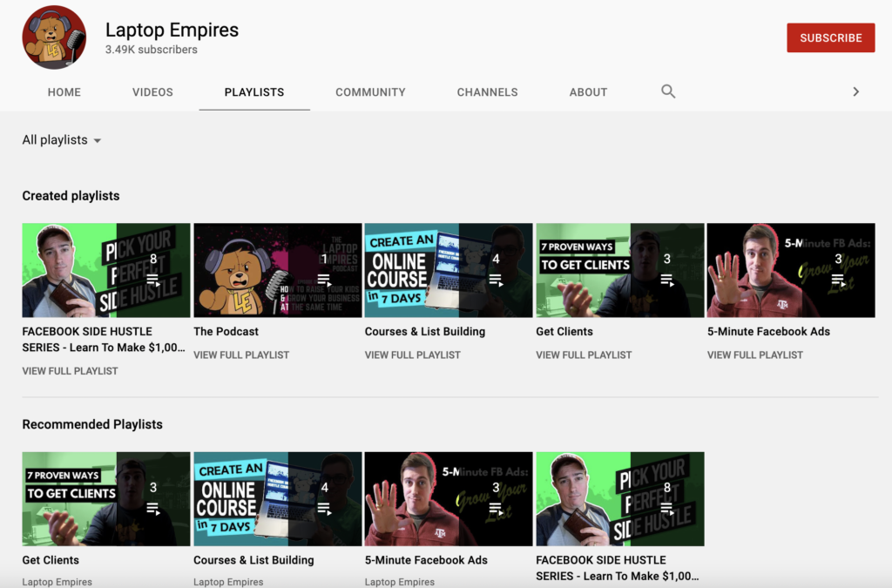View full playlist for Get Clients
Screen dimensions: 892x588
tap(584, 355)
